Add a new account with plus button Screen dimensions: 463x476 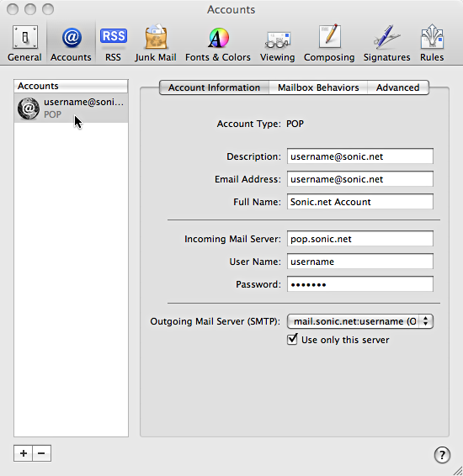coord(23,453)
